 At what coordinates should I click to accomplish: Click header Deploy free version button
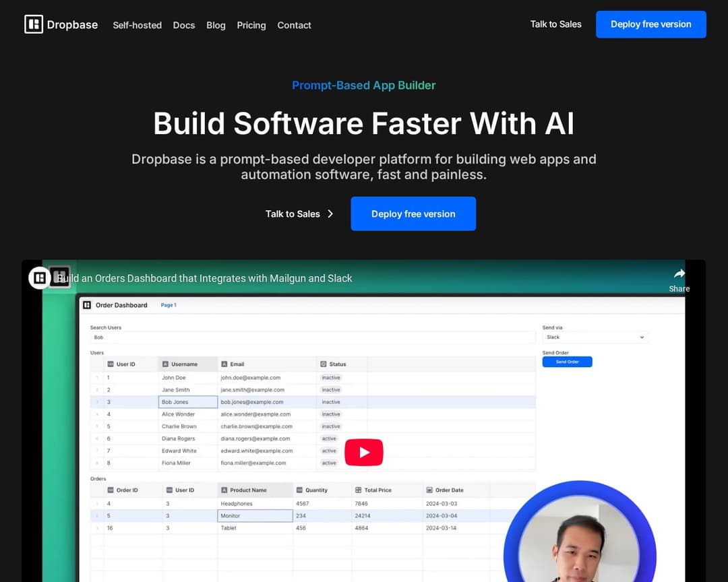point(651,24)
